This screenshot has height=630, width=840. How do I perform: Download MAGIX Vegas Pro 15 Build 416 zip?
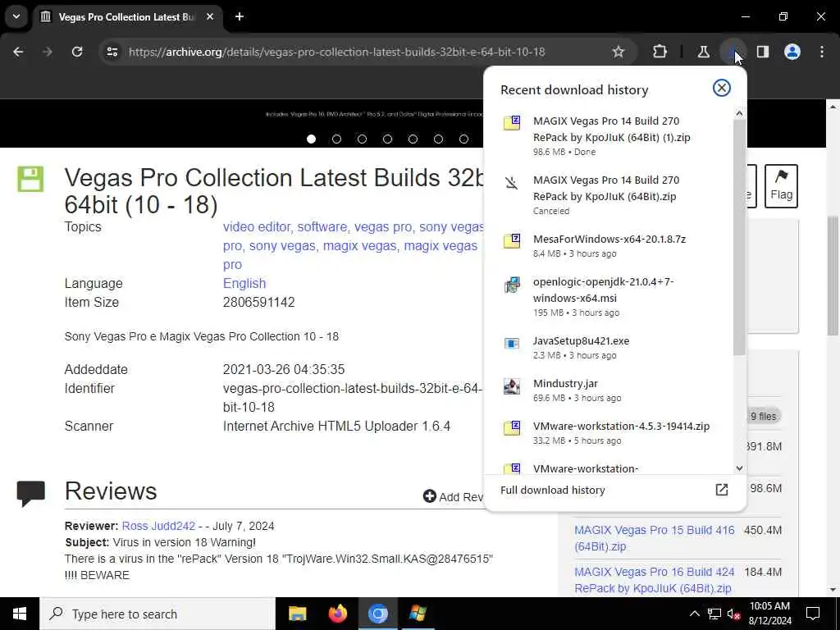pos(654,538)
